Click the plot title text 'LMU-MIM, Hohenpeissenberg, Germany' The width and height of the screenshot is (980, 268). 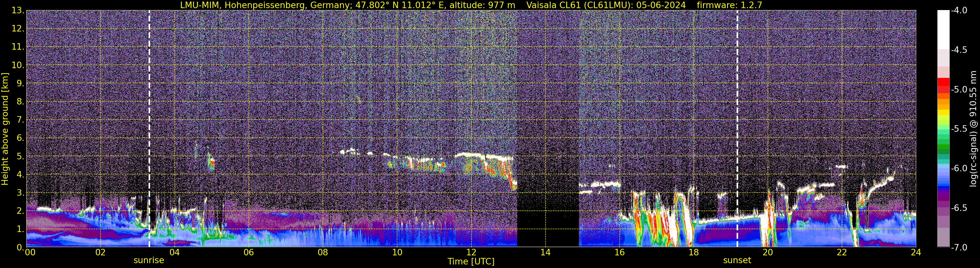coord(265,5)
